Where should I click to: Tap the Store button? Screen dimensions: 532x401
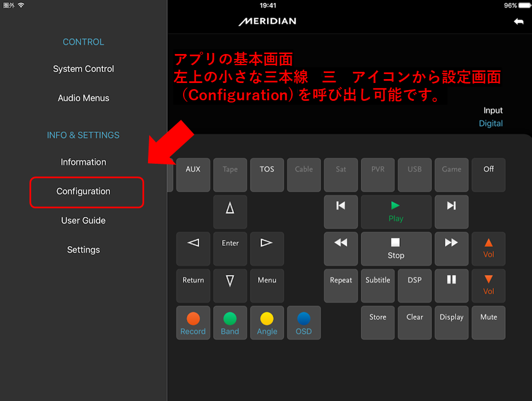[378, 323]
